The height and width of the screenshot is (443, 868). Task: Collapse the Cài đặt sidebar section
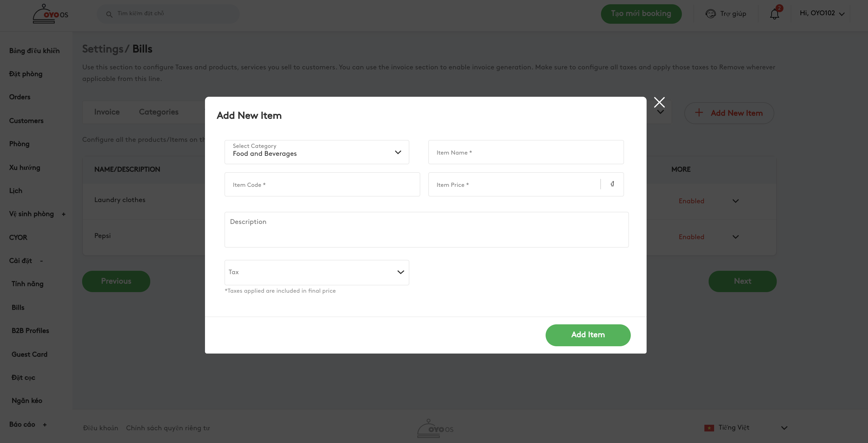pyautogui.click(x=41, y=261)
